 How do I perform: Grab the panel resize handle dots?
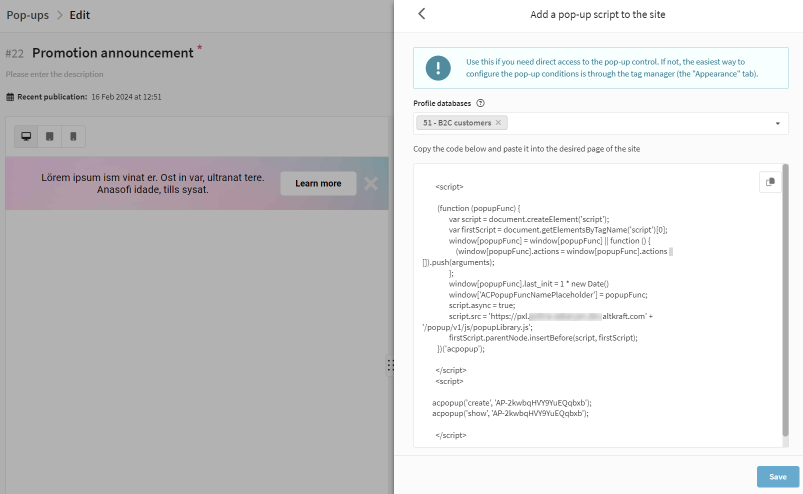pyautogui.click(x=390, y=365)
